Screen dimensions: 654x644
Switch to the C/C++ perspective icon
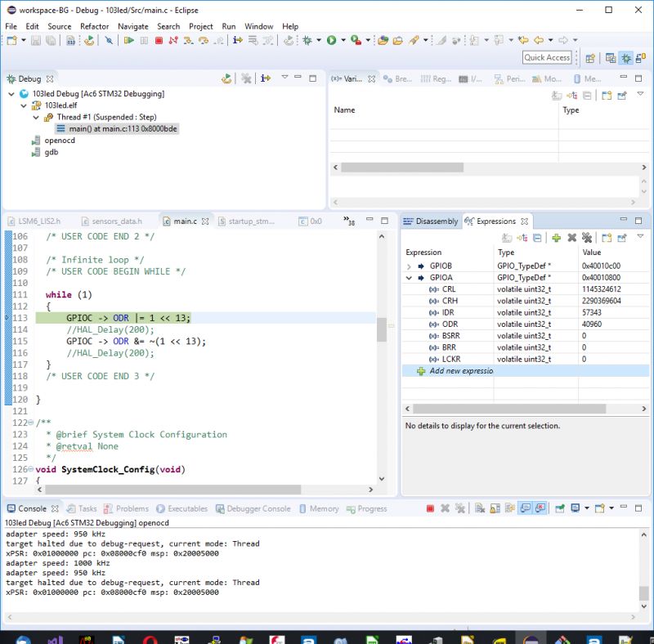coord(611,58)
